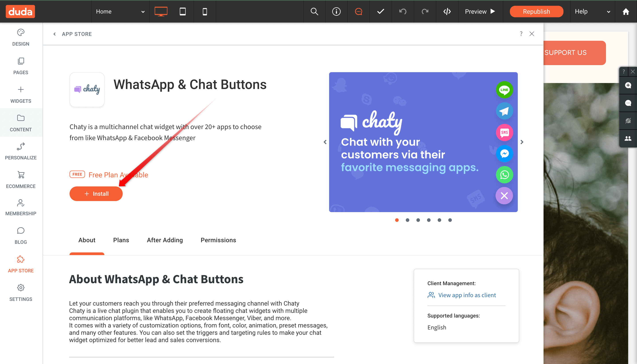
Task: Close the App Store panel
Action: click(x=532, y=34)
